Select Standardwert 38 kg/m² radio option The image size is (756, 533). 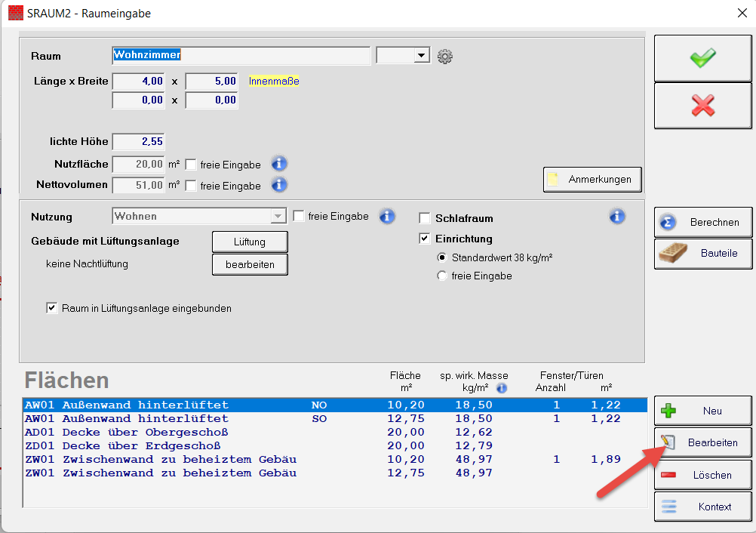tap(441, 257)
